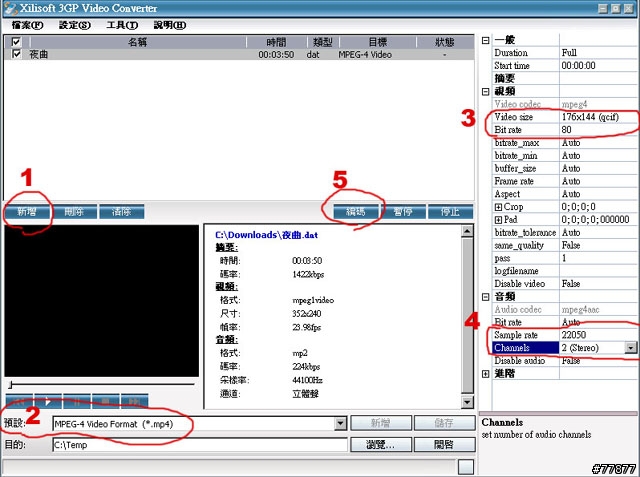Click the 暫停 pause encoding button
This screenshot has height=477, width=640.
403,212
